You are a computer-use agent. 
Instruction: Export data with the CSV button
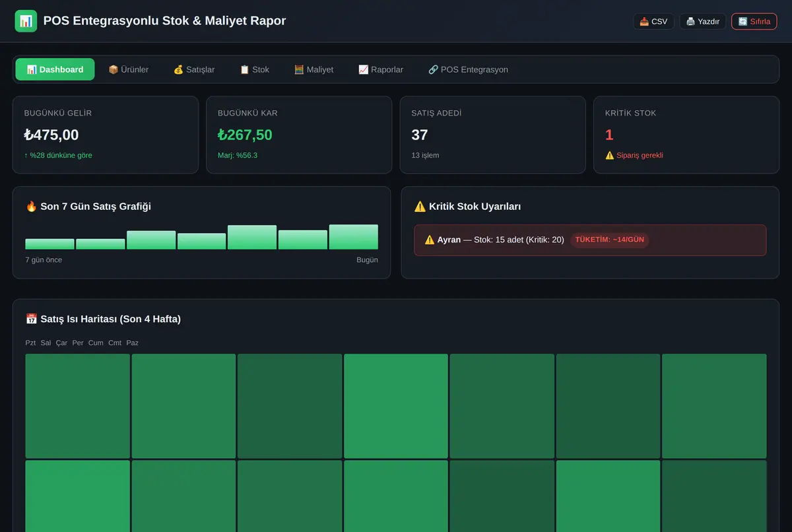[653, 21]
